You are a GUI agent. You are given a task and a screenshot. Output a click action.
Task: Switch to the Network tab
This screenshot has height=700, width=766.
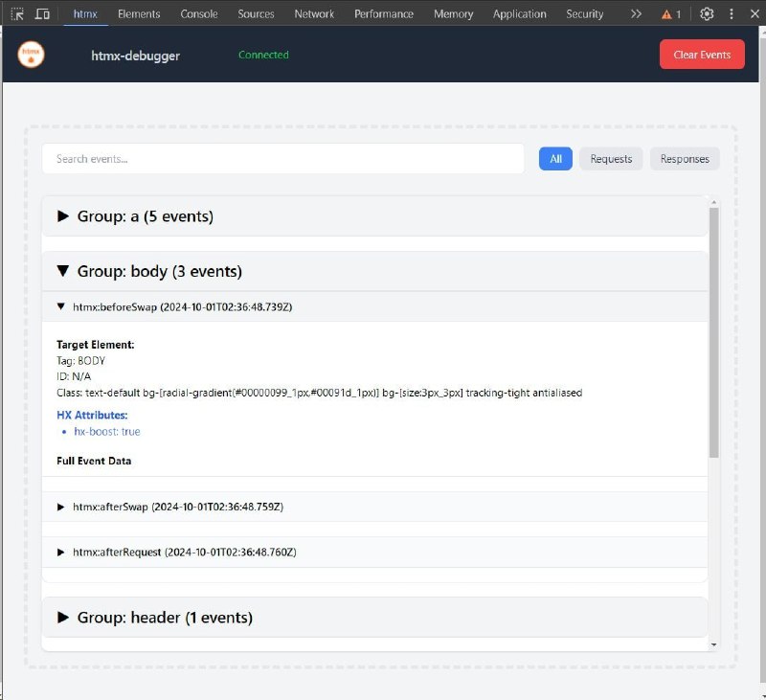click(x=314, y=13)
